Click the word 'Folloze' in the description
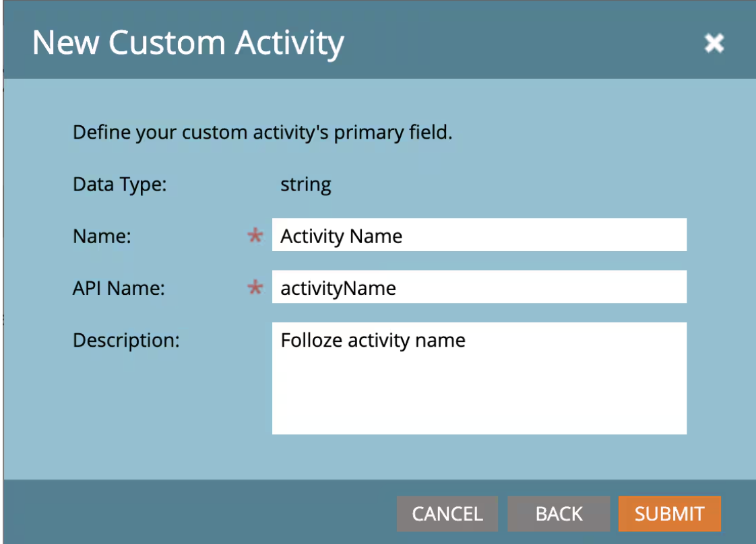 pyautogui.click(x=311, y=340)
